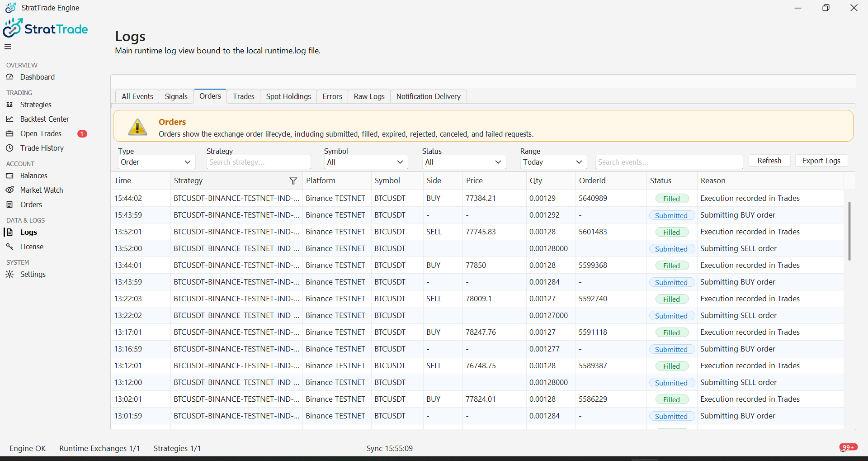Screen dimensions: 868x461
Task: Click the StratTrade logo
Action: (45, 29)
